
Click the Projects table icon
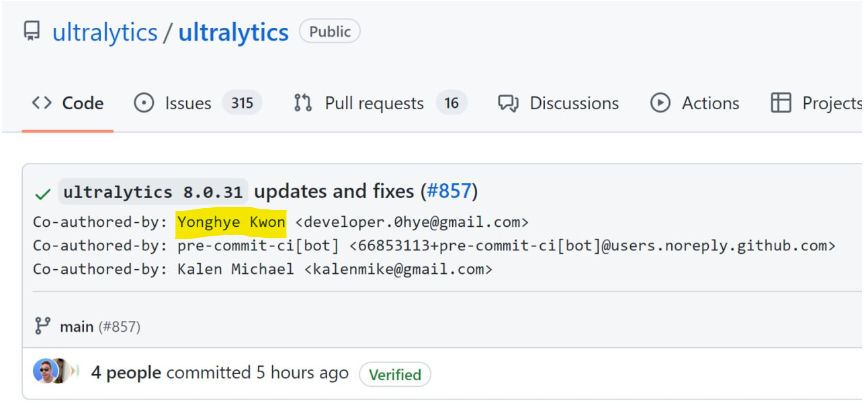point(781,103)
